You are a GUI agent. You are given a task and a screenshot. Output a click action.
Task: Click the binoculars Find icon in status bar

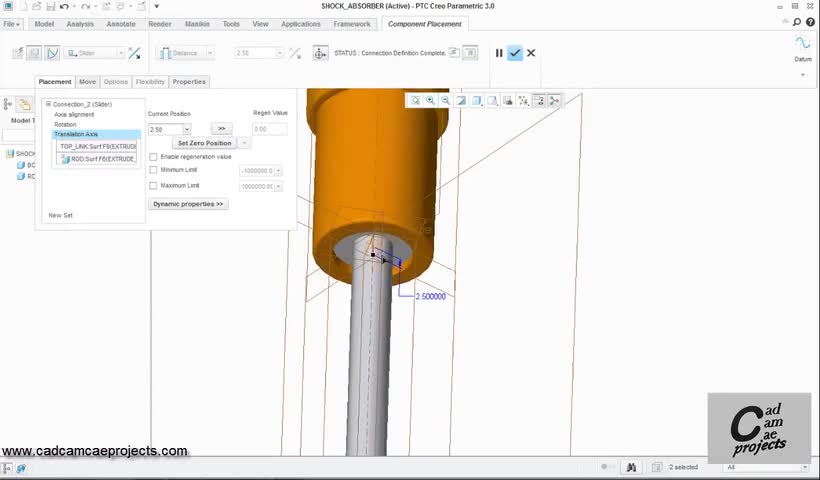coord(631,467)
